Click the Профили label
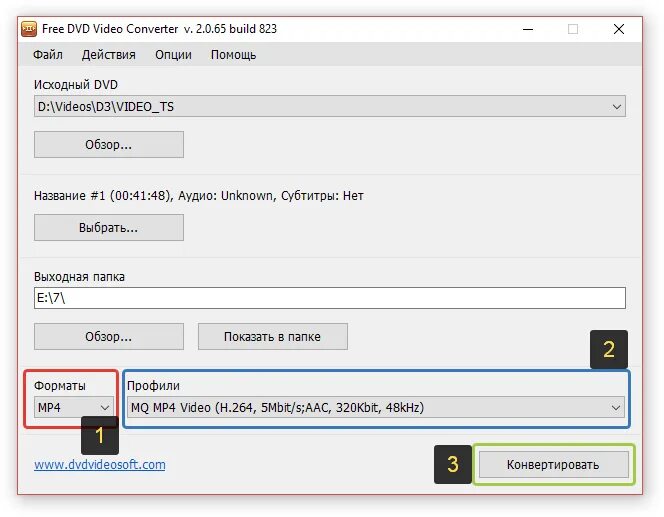This screenshot has height=517, width=664. (153, 386)
